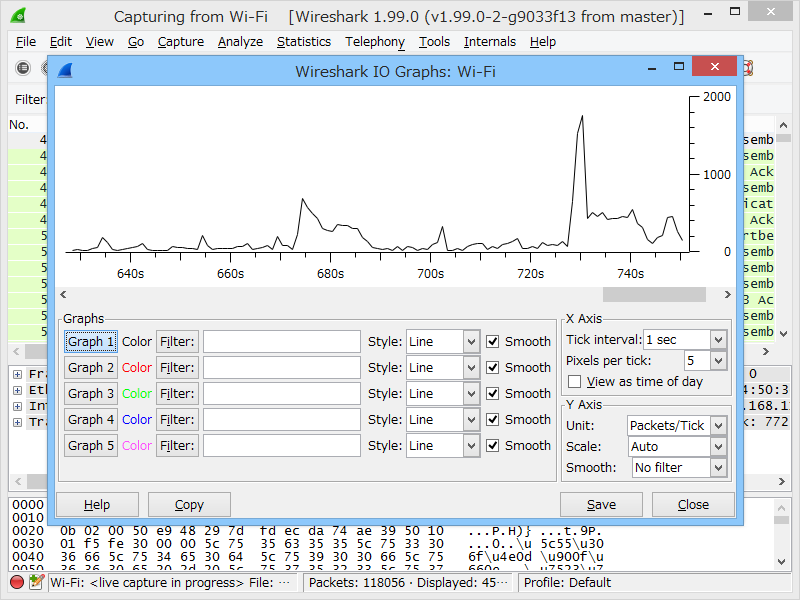The width and height of the screenshot is (800, 600).
Task: Open the File menu
Action: (26, 41)
